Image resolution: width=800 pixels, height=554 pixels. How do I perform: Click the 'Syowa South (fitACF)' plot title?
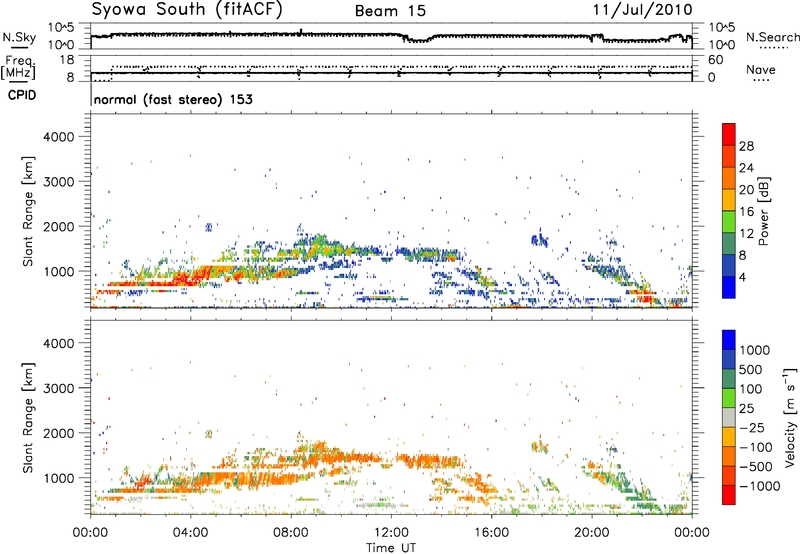[x=186, y=10]
